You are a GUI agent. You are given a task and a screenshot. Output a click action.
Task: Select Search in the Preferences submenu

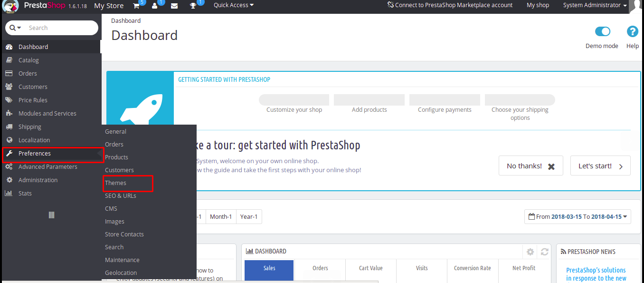tap(114, 247)
